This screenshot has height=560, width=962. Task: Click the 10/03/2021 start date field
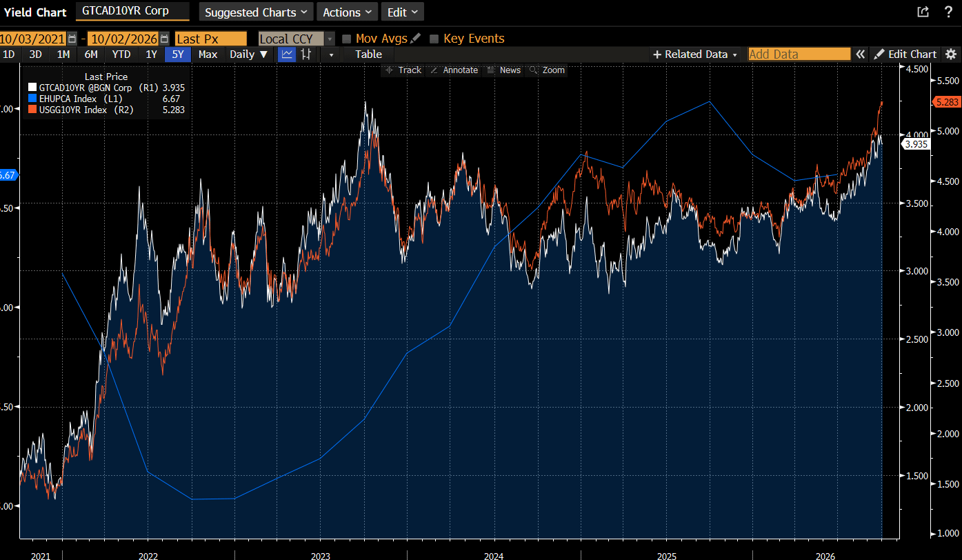[33, 39]
